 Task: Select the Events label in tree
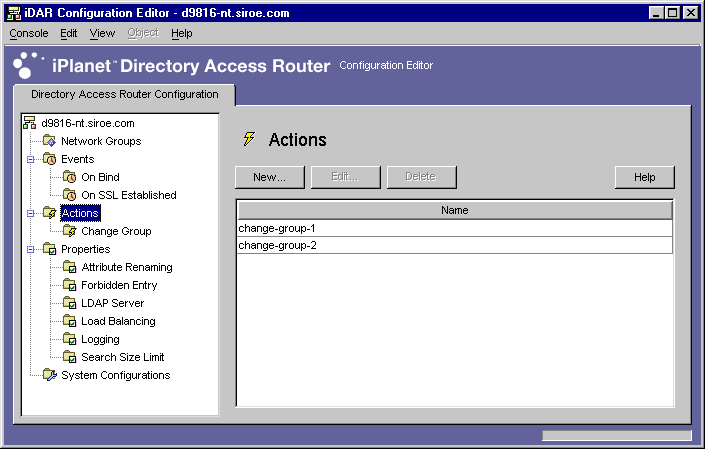pyautogui.click(x=78, y=159)
